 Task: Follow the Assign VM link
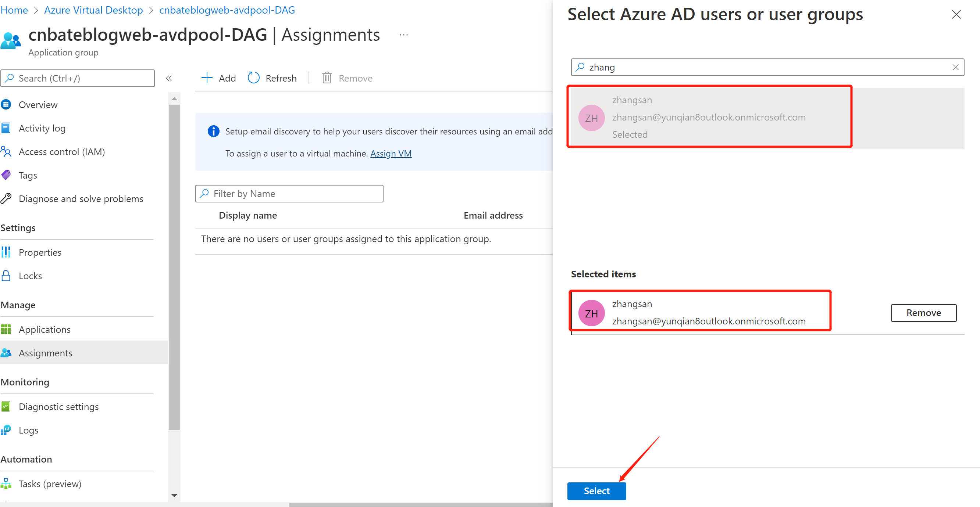(x=391, y=154)
